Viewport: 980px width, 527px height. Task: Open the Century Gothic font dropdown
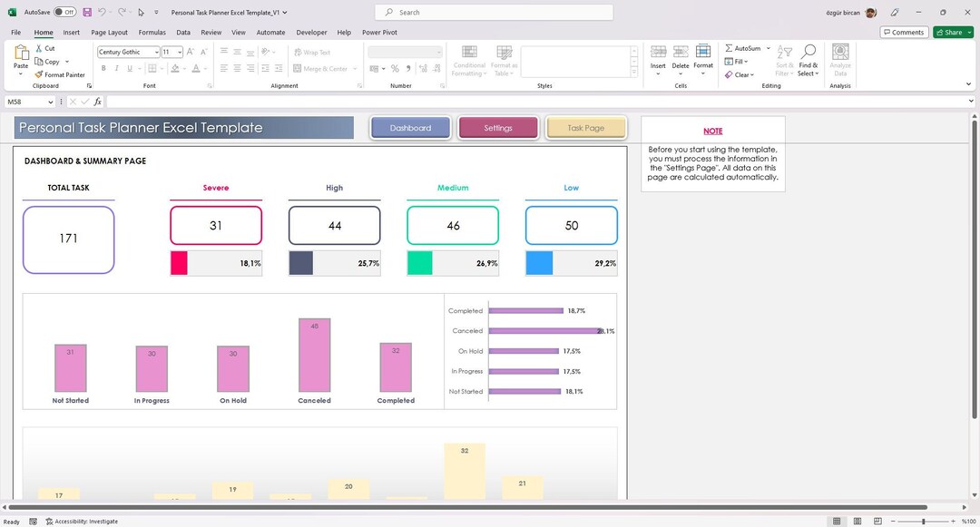[156, 52]
